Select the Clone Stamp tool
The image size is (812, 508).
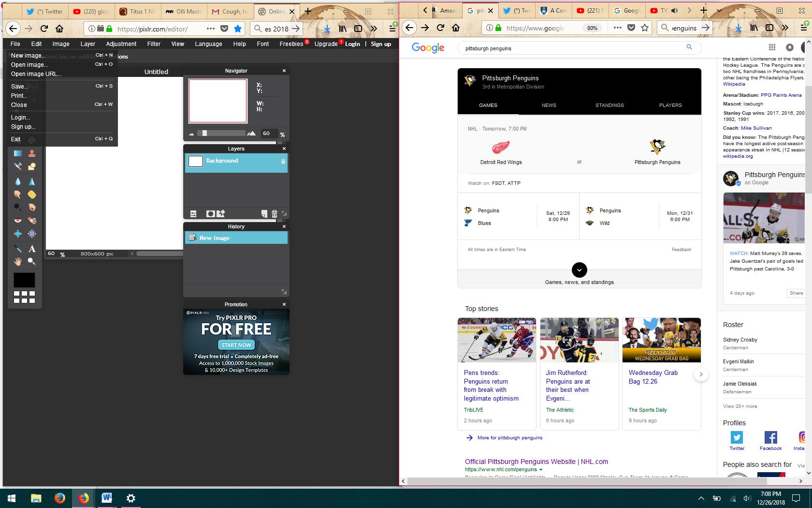pos(32,153)
